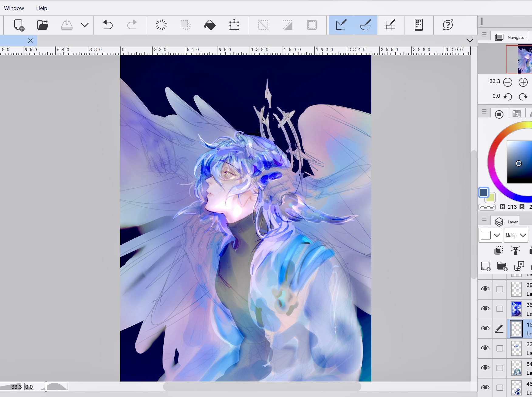Create a new canvas file
The image size is (532, 397).
click(19, 25)
